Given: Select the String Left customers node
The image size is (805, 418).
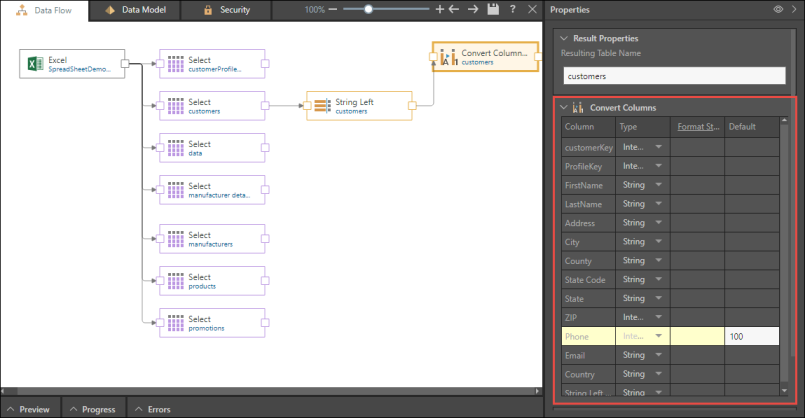Looking at the screenshot, I should (359, 106).
